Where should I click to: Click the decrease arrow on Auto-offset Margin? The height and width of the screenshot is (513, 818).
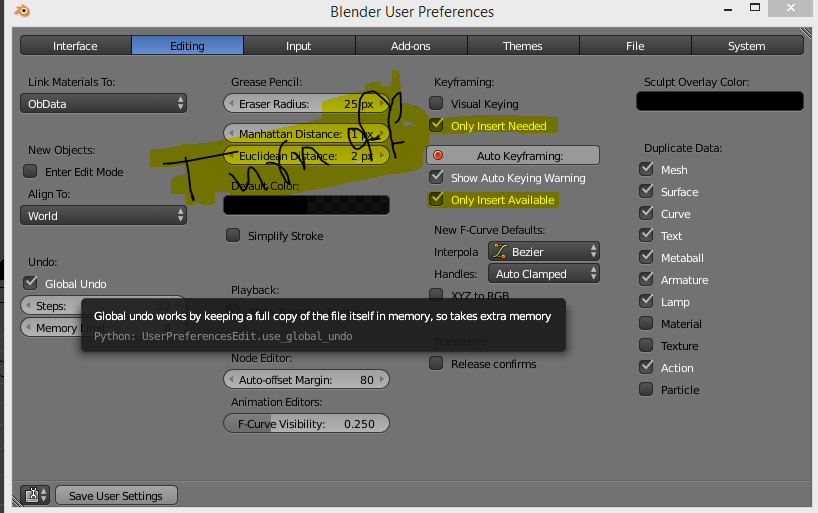click(231, 379)
